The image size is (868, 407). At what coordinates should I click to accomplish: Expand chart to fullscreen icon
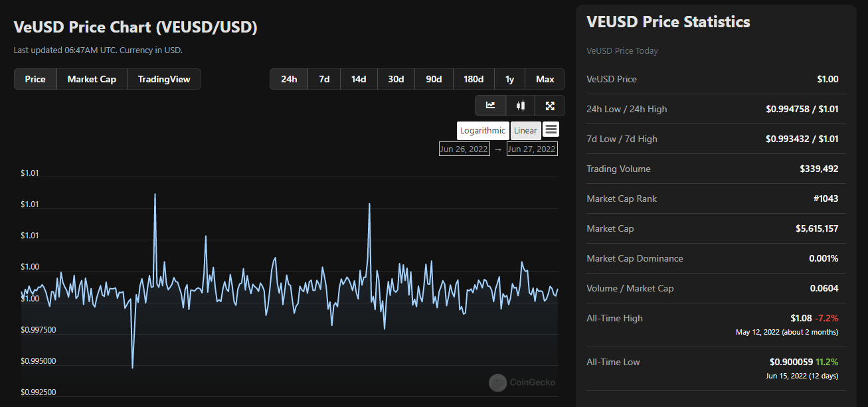point(550,106)
